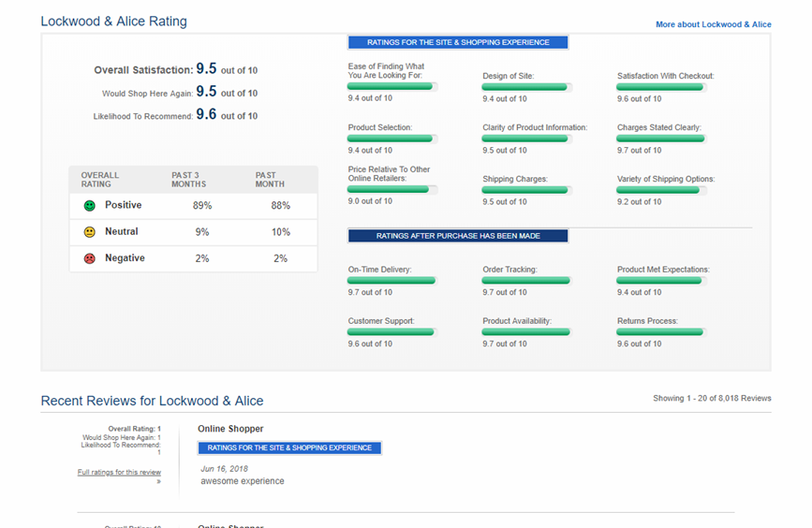Click the Product Met Expectations rating bar
Image resolution: width=812 pixels, height=528 pixels.
point(661,281)
